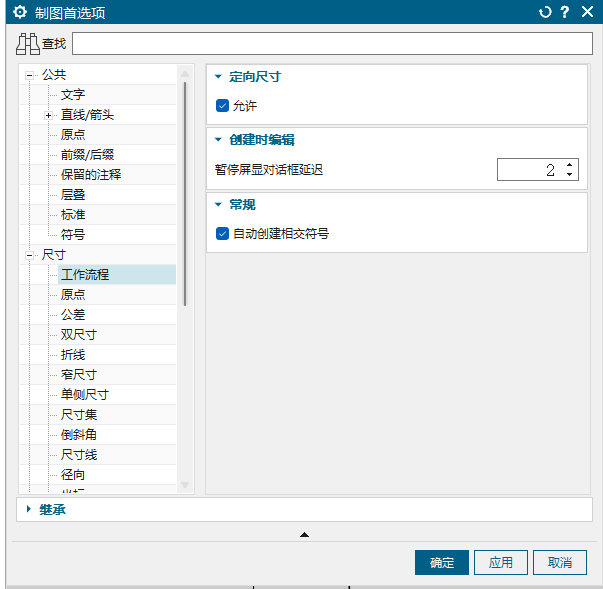Select 倒斜角 in the tree
This screenshot has width=603, height=589.
coord(78,434)
